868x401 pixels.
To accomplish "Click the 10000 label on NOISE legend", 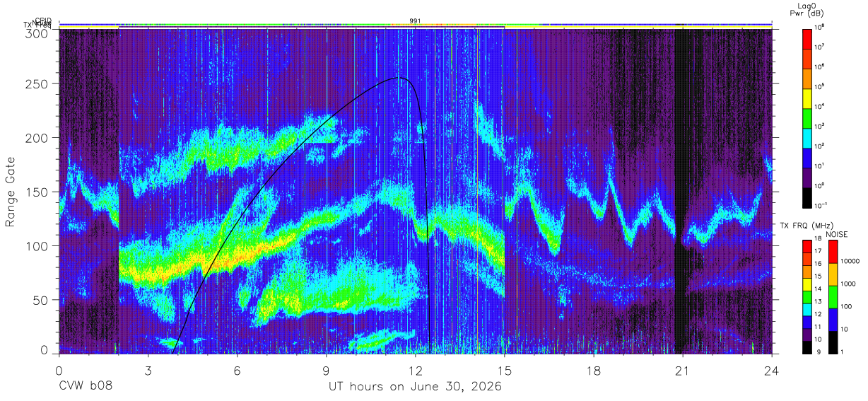I will pos(850,261).
